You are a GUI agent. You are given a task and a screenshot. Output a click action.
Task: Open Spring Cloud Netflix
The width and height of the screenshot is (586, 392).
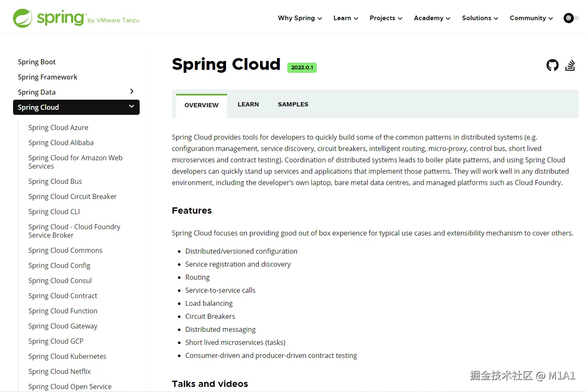pyautogui.click(x=59, y=371)
